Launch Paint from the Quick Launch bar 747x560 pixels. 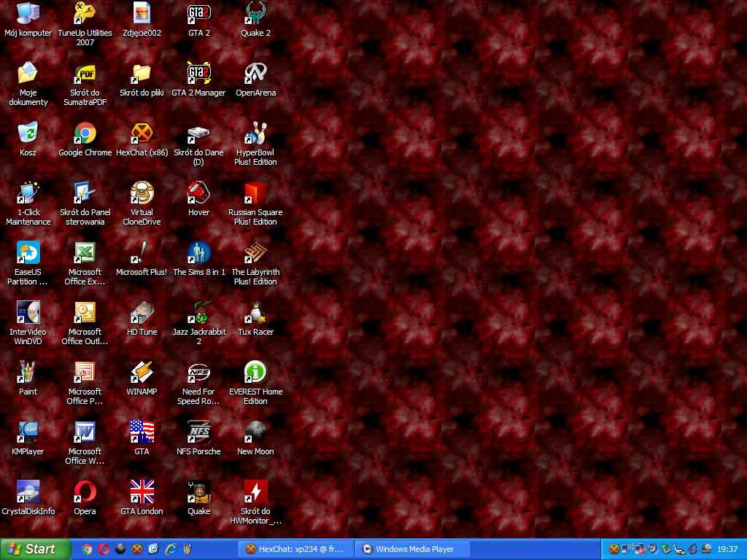(187, 549)
